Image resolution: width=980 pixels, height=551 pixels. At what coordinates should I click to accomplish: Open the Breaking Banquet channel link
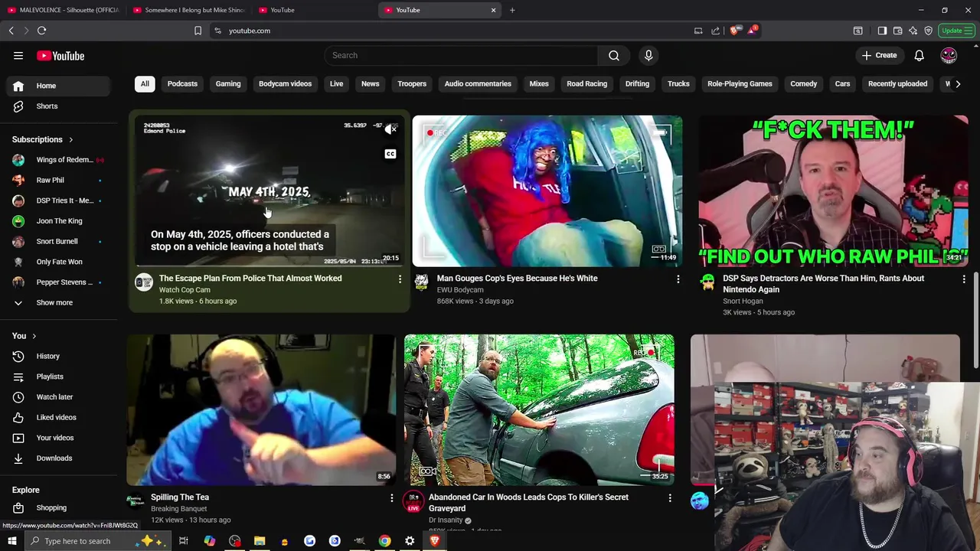coord(178,509)
